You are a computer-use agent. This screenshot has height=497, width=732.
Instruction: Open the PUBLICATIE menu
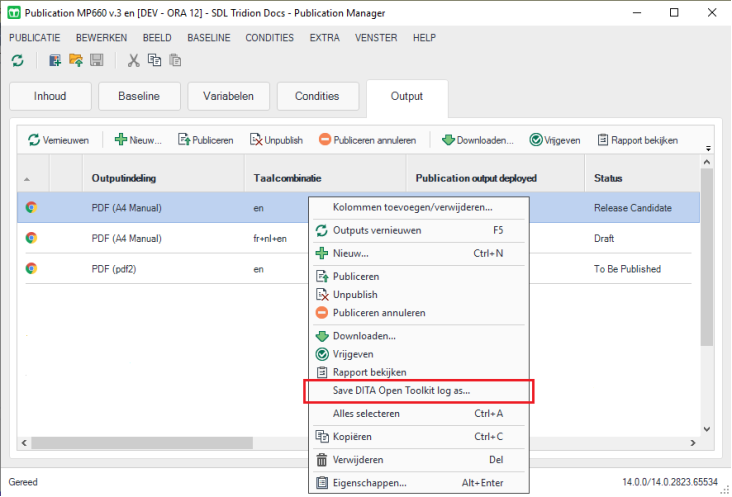(35, 38)
